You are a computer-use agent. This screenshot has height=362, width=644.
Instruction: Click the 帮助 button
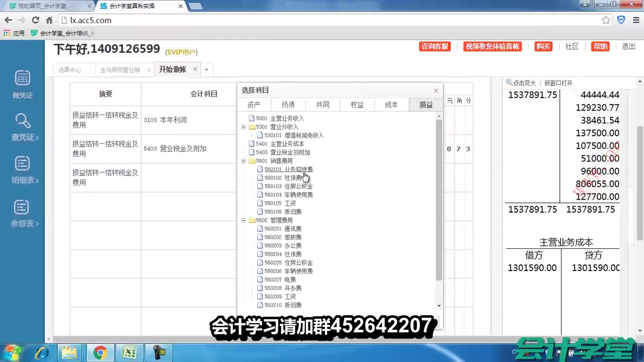(601, 46)
